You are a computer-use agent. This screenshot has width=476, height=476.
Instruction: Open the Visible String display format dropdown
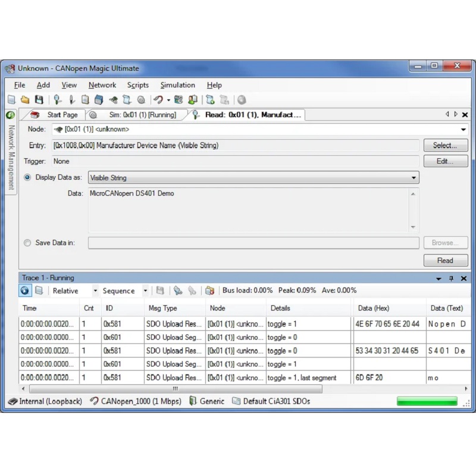(414, 177)
